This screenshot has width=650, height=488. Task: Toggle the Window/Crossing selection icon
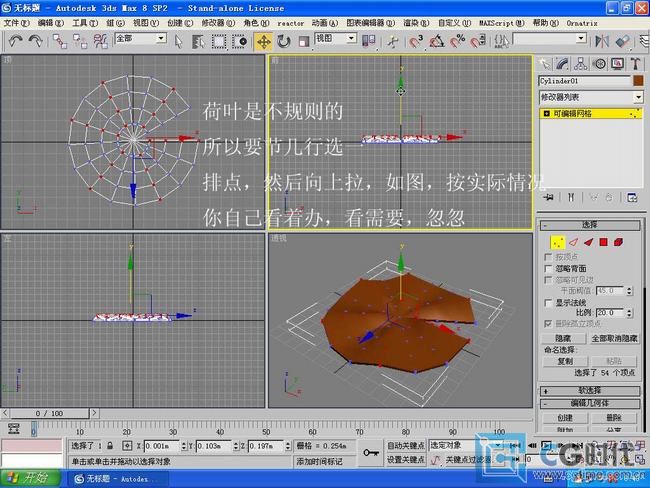tap(240, 41)
